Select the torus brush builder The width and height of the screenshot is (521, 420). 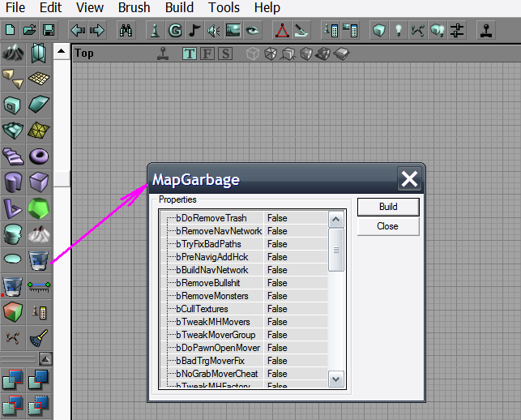tap(38, 156)
